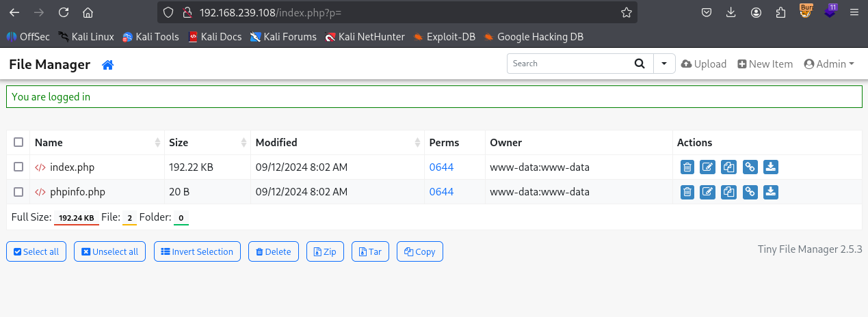The image size is (868, 317).
Task: Open the 0644 permissions link for index.php
Action: 441,167
